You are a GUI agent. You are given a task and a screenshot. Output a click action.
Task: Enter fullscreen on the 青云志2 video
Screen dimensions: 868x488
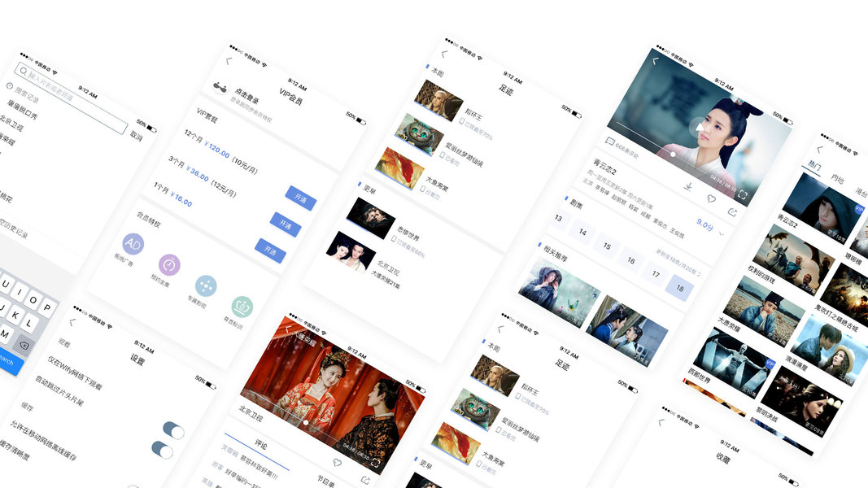(x=743, y=194)
